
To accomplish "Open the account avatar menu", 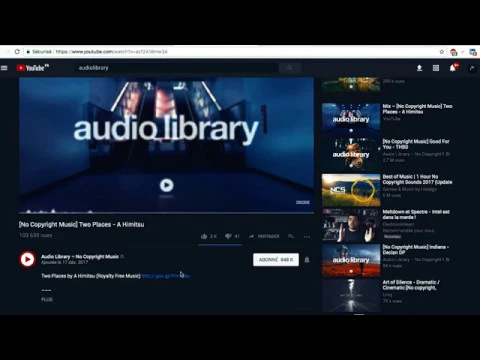I will click(x=472, y=68).
